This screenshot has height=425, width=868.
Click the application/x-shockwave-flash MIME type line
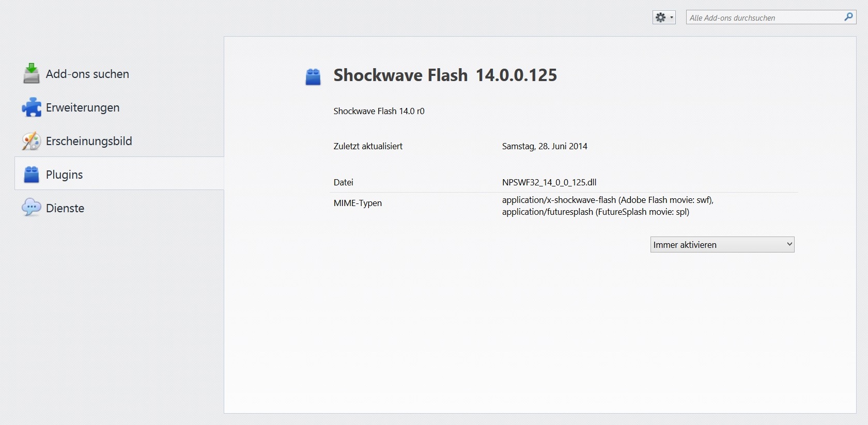608,200
